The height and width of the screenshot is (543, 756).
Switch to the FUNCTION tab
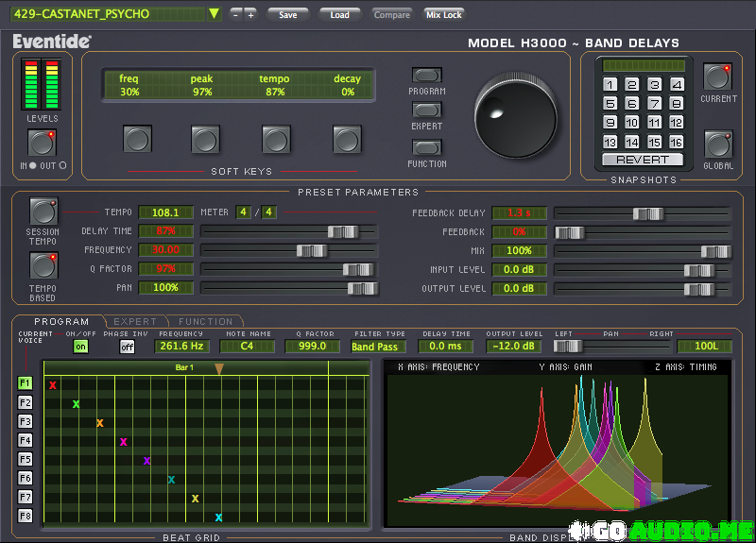[204, 322]
